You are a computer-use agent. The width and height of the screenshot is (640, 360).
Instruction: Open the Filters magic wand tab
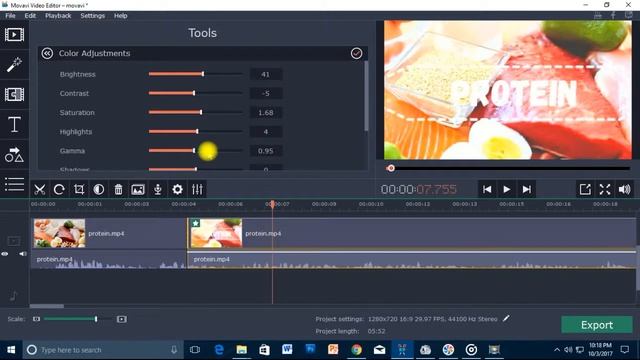[x=14, y=64]
